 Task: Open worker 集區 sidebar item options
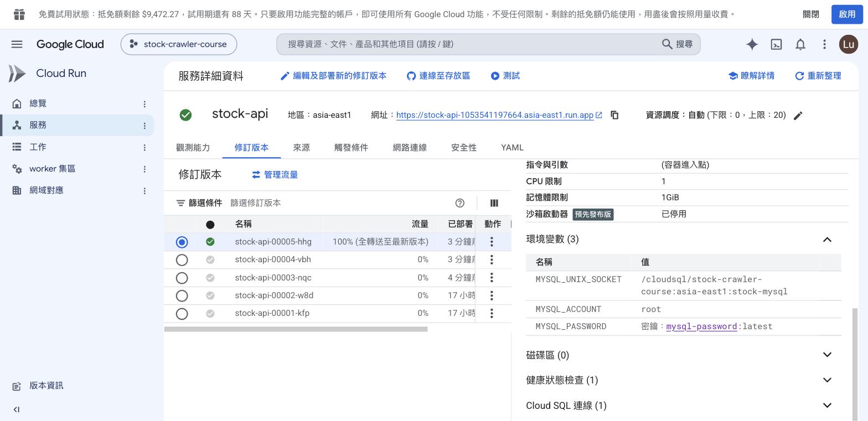pos(144,169)
